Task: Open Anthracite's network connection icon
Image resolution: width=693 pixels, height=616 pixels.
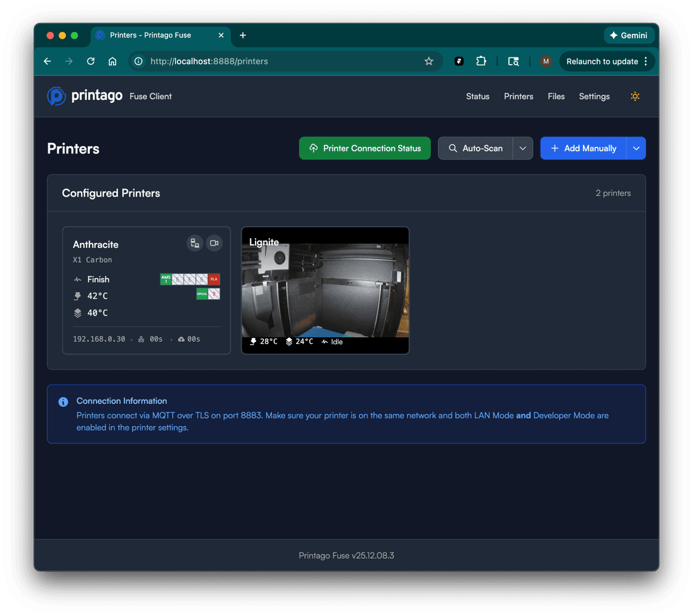Action: (195, 243)
